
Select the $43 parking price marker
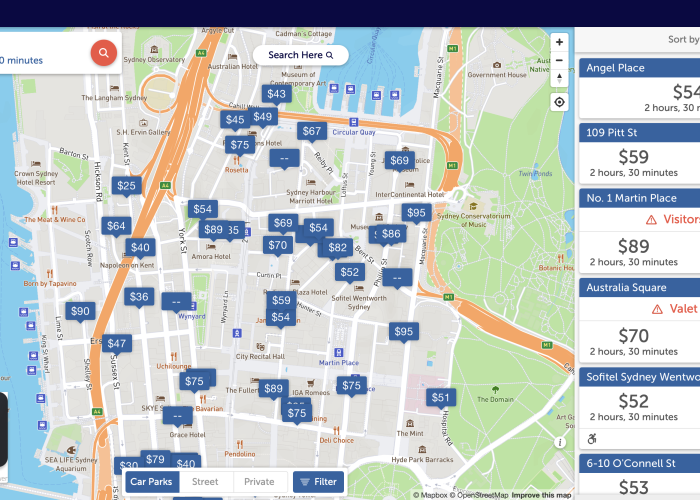click(276, 94)
